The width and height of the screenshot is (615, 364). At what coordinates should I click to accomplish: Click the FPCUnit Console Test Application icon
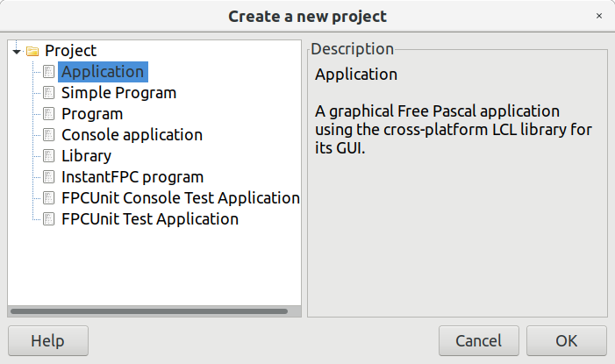click(x=49, y=198)
